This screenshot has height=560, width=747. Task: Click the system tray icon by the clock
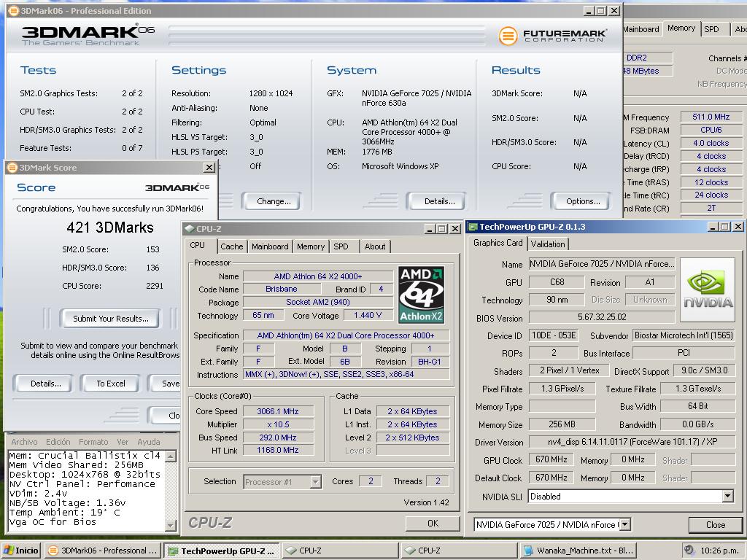689,550
